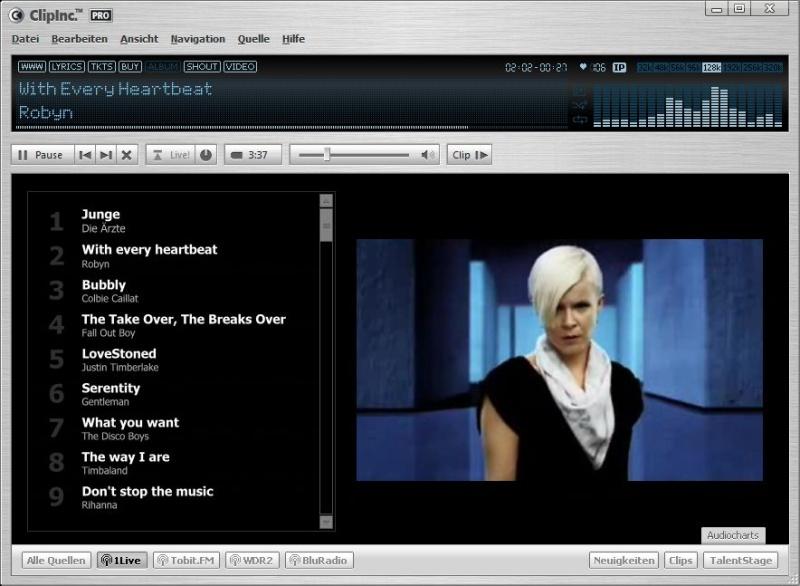800x586 pixels.
Task: Click the BUY tag
Action: 130,67
